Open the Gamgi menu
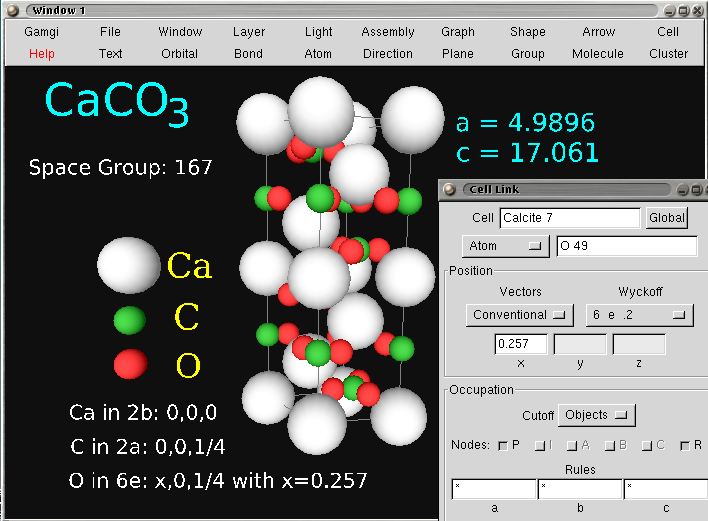The width and height of the screenshot is (708, 521). coord(42,32)
